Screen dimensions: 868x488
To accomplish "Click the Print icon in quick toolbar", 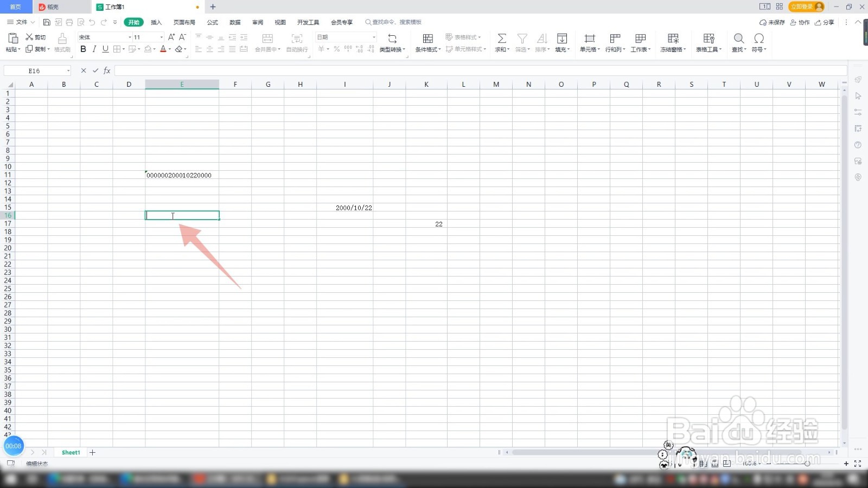I will tap(69, 22).
